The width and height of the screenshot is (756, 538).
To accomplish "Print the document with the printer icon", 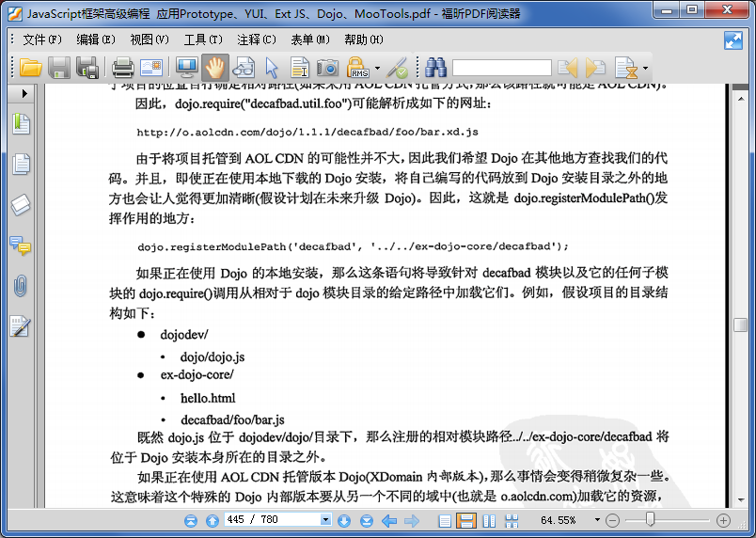I will [122, 68].
